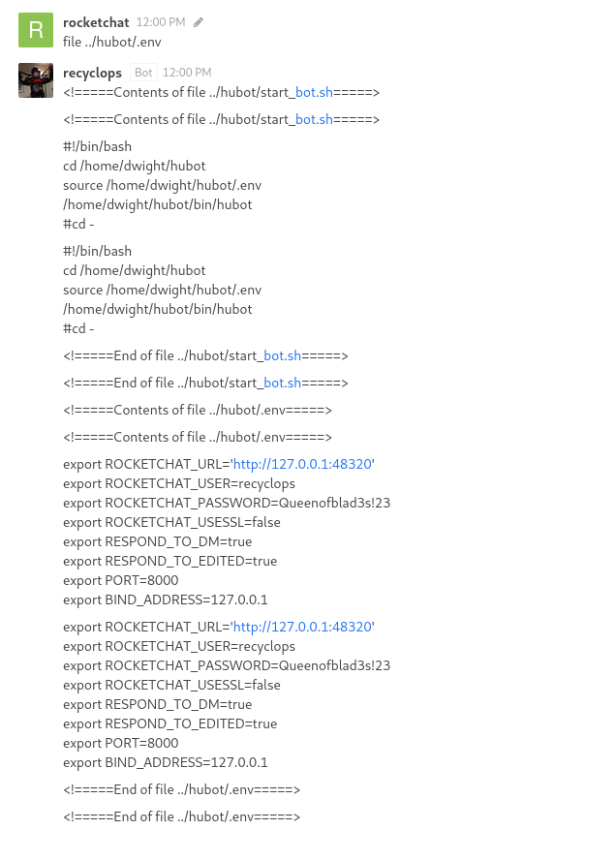Click the green R avatar of rocketchat

pos(36,30)
